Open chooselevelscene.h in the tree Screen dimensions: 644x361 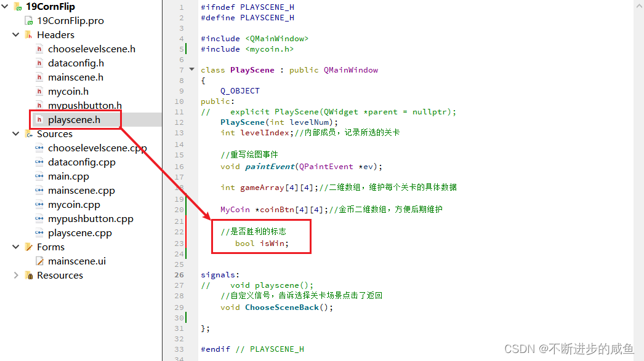pos(92,49)
